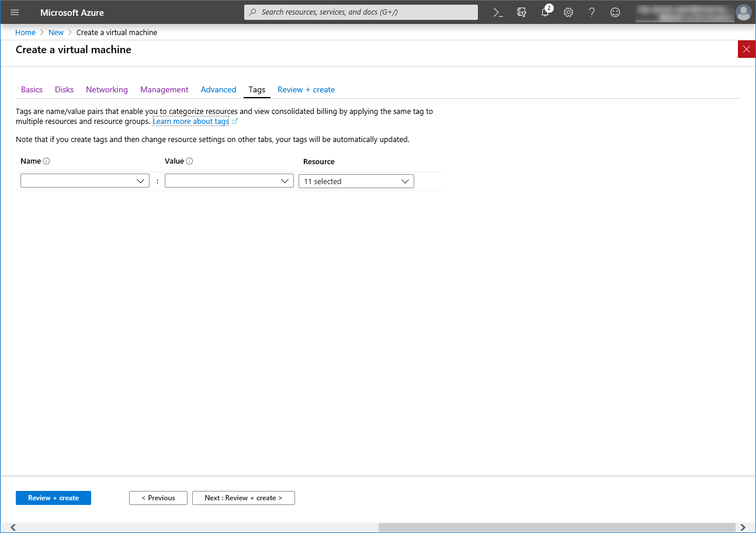
Task: Click the info icon beside Name
Action: click(x=47, y=161)
